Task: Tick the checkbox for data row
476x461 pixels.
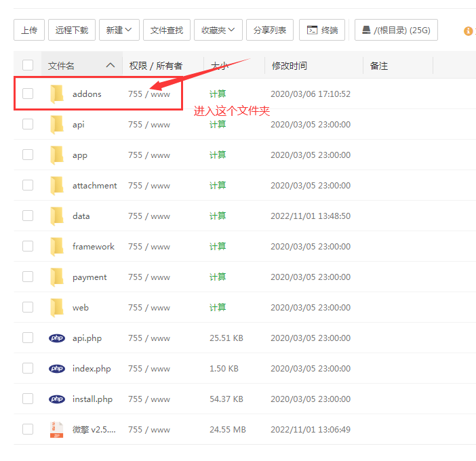Action: pyautogui.click(x=28, y=216)
